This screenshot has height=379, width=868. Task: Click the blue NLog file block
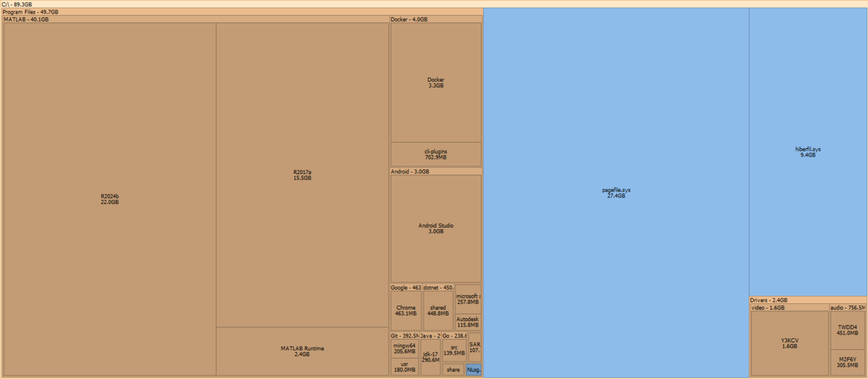(x=473, y=370)
